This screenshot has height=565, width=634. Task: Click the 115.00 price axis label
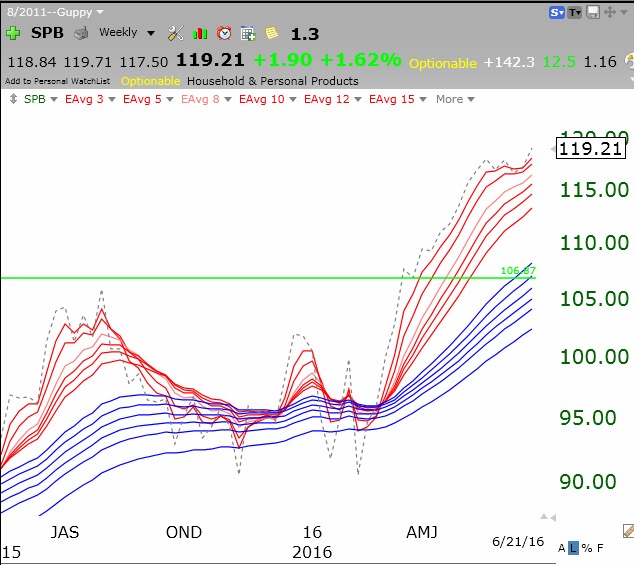point(594,190)
